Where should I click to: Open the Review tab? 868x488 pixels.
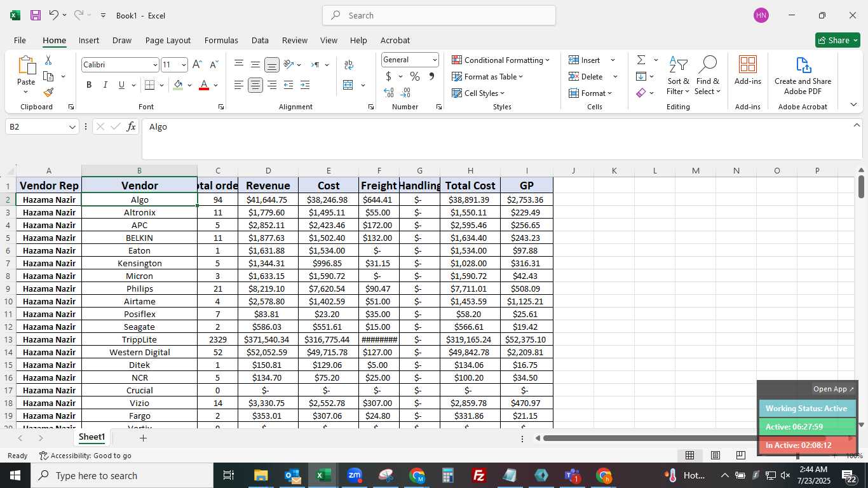point(295,40)
